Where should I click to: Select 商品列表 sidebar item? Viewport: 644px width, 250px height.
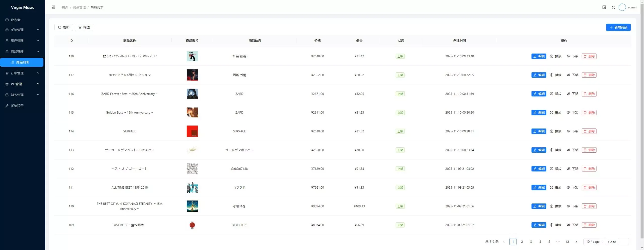tap(22, 62)
